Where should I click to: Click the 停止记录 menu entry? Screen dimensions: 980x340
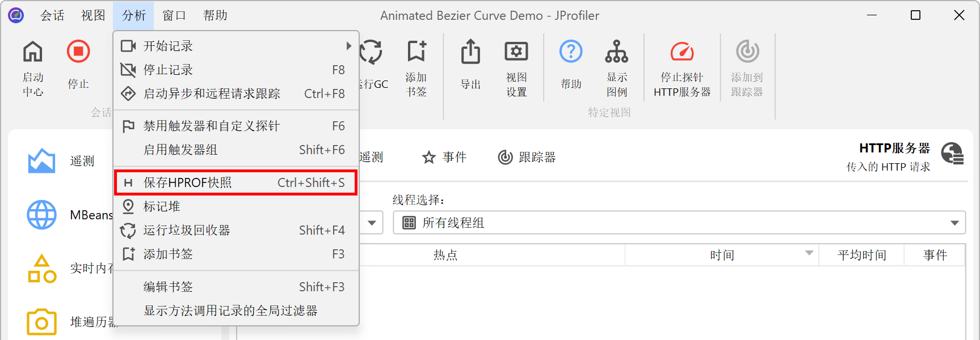[236, 70]
